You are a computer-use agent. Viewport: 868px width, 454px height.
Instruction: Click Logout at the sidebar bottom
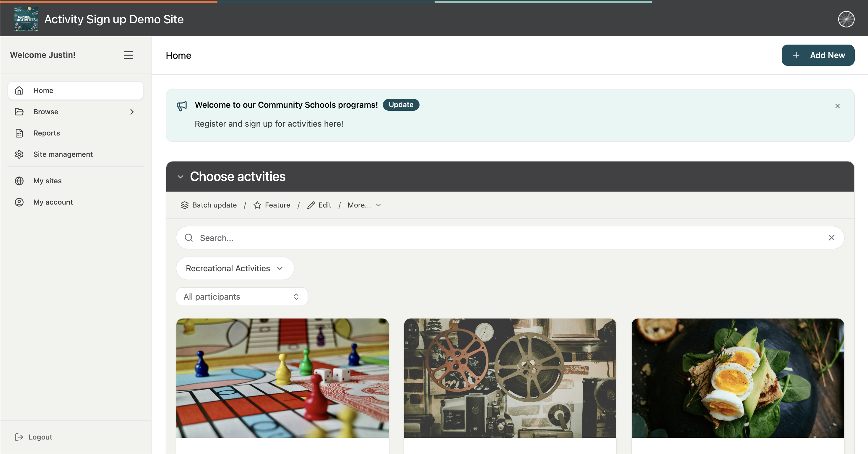[34, 437]
